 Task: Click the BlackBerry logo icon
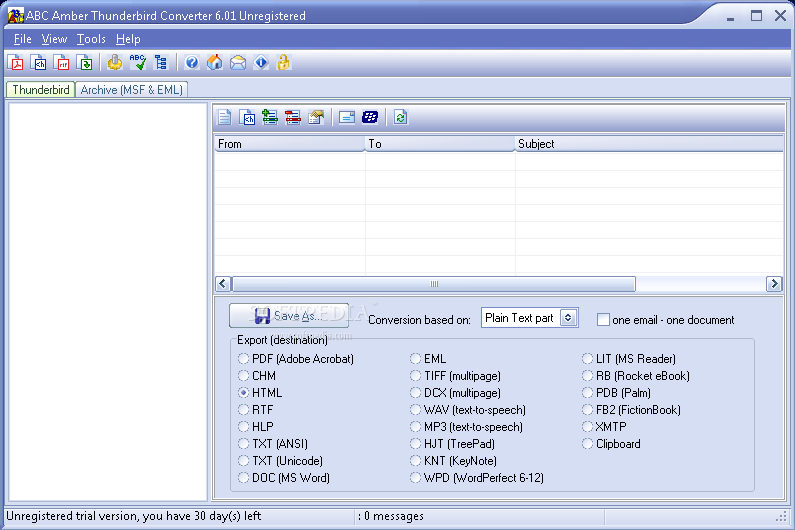(370, 117)
